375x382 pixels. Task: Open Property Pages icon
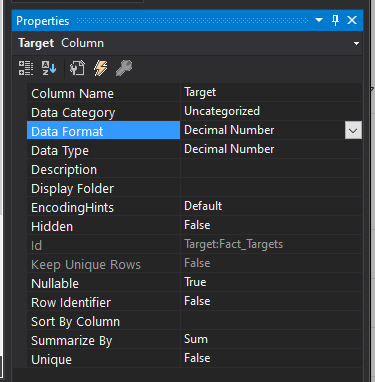[77, 68]
